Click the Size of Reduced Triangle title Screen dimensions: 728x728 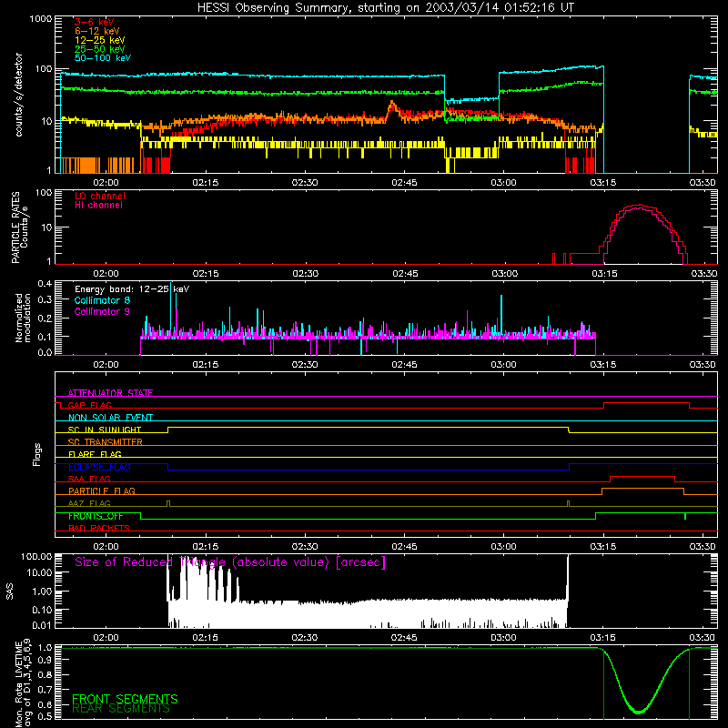[230, 562]
